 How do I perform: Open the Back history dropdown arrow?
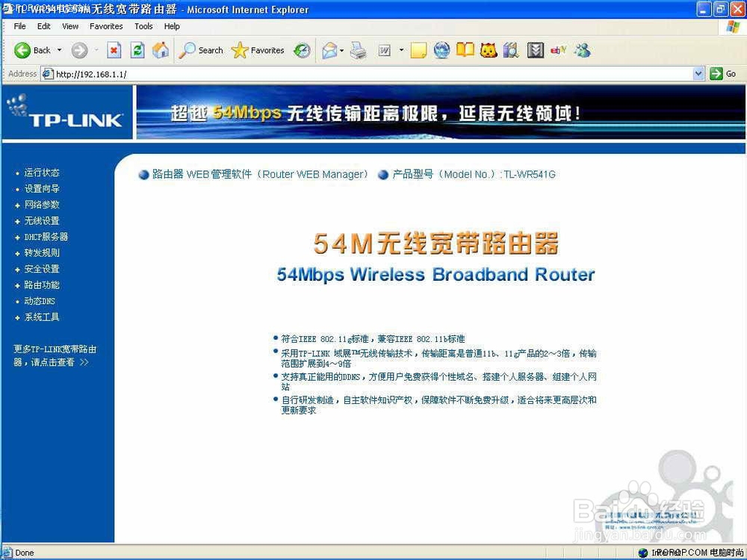tap(60, 50)
